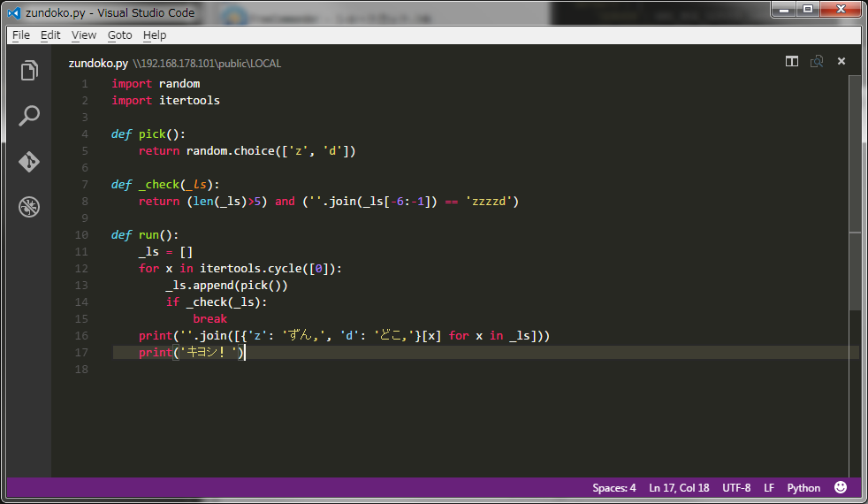868x504 pixels.
Task: Open the Debug view in sidebar
Action: click(x=29, y=207)
